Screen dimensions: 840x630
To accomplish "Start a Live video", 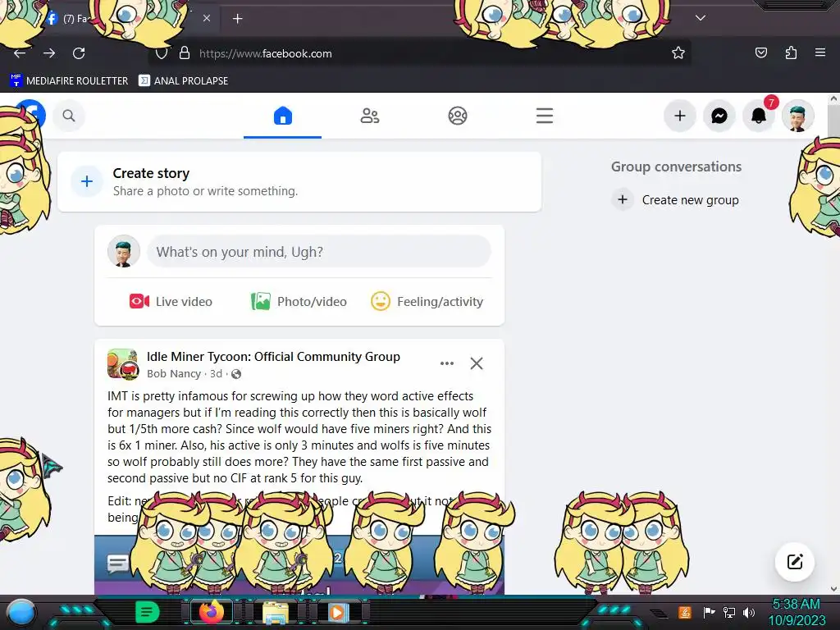I will [x=171, y=302].
